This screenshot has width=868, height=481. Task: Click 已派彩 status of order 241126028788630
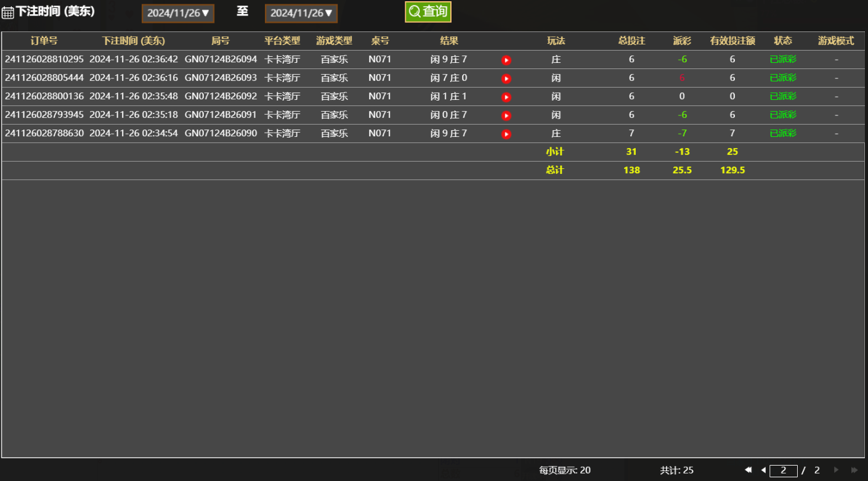click(x=783, y=134)
